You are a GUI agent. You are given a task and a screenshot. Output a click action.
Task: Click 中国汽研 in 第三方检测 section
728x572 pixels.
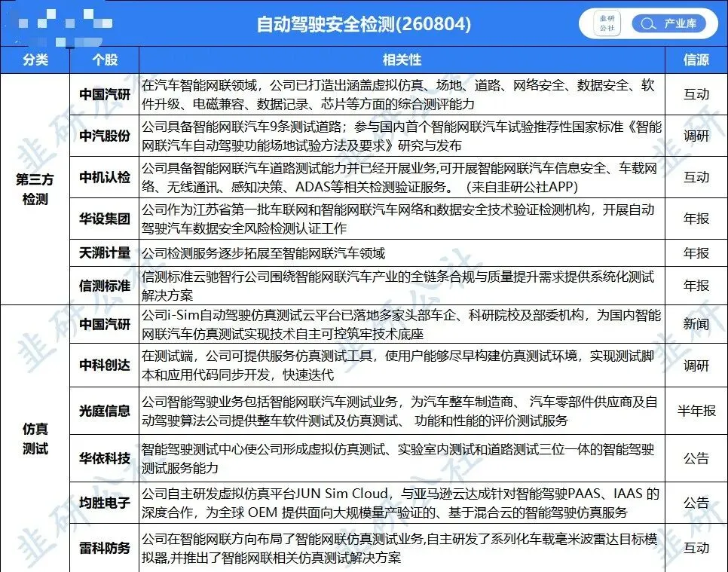pos(105,95)
